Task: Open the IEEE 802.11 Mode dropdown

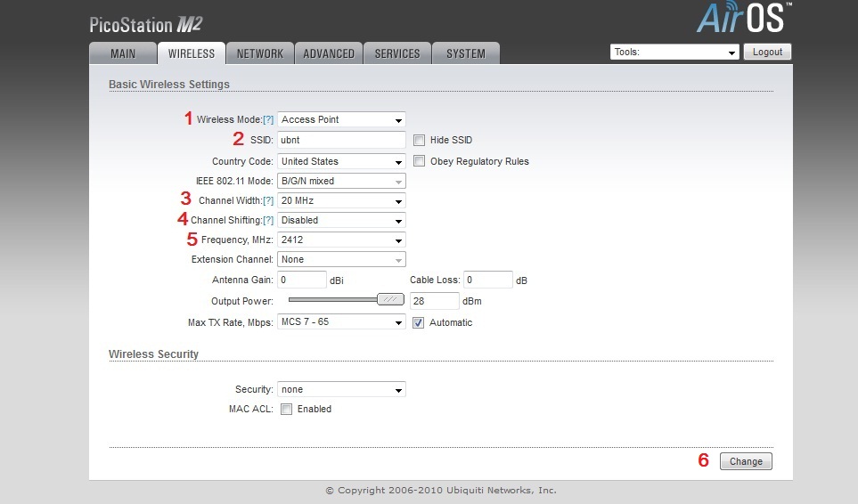Action: (x=341, y=181)
